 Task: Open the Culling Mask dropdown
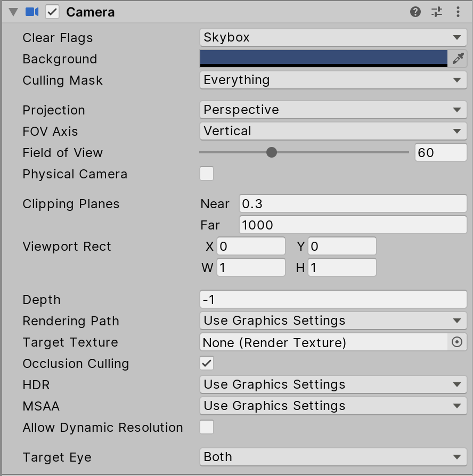coord(333,80)
